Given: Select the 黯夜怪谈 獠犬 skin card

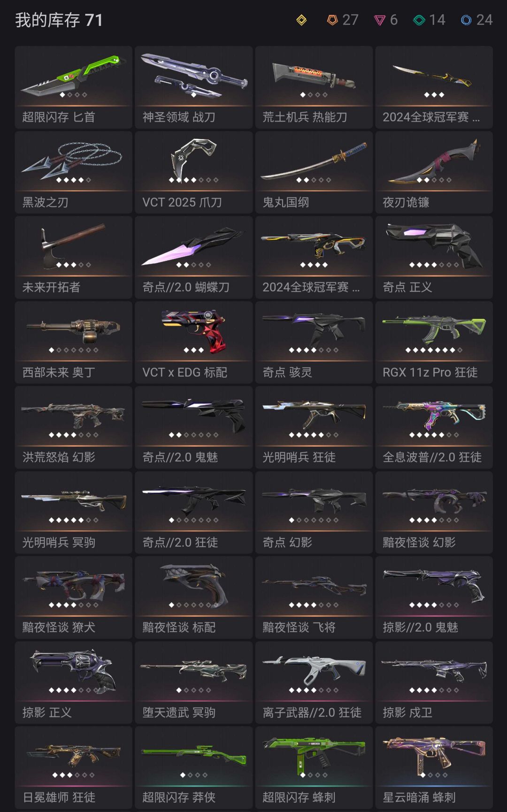Looking at the screenshot, I should tap(74, 598).
